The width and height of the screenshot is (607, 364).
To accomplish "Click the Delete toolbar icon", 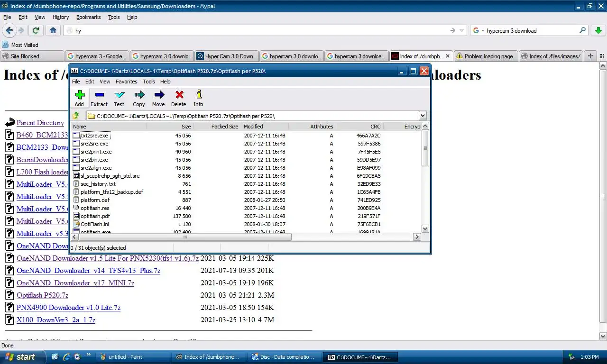I will [x=178, y=98].
